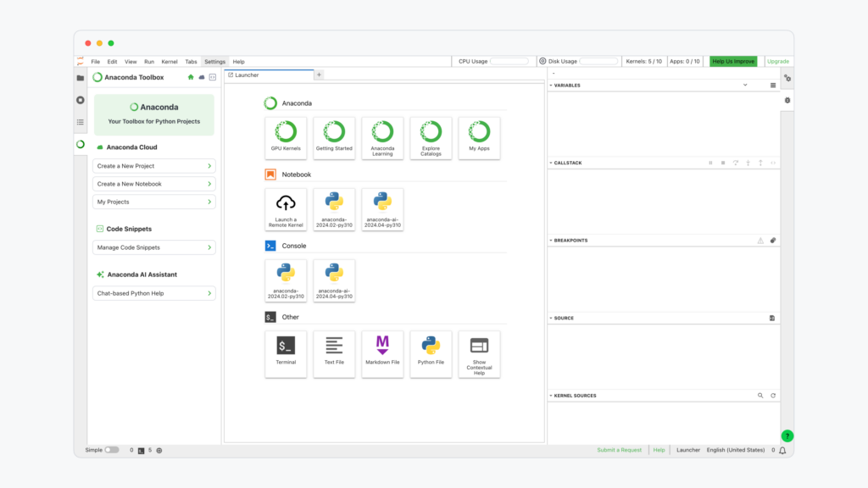Expand Create a New Notebook
The height and width of the screenshot is (488, 868).
tap(154, 184)
